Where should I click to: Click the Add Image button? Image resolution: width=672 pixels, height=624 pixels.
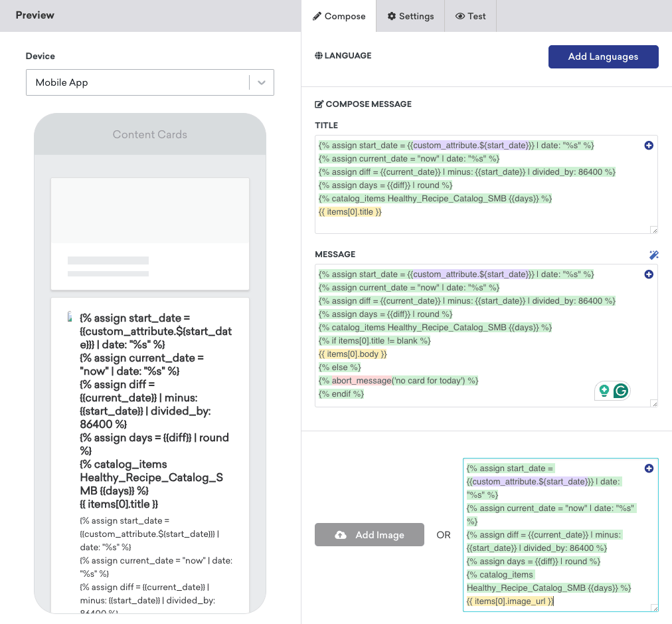point(369,535)
